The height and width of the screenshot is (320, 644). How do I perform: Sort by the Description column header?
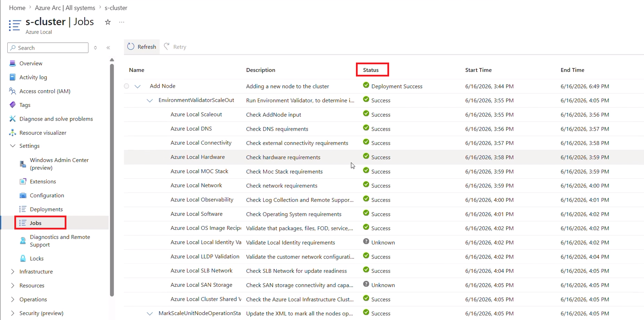pyautogui.click(x=261, y=70)
